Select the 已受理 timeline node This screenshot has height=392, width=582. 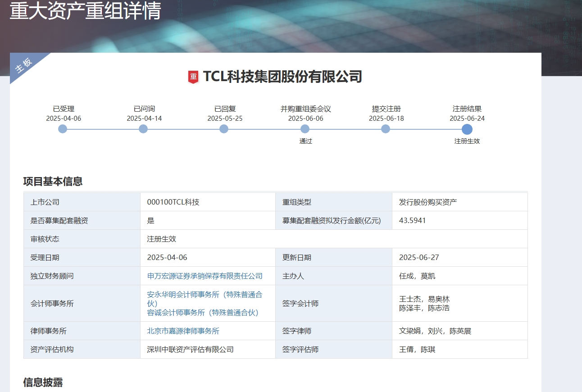pos(63,129)
